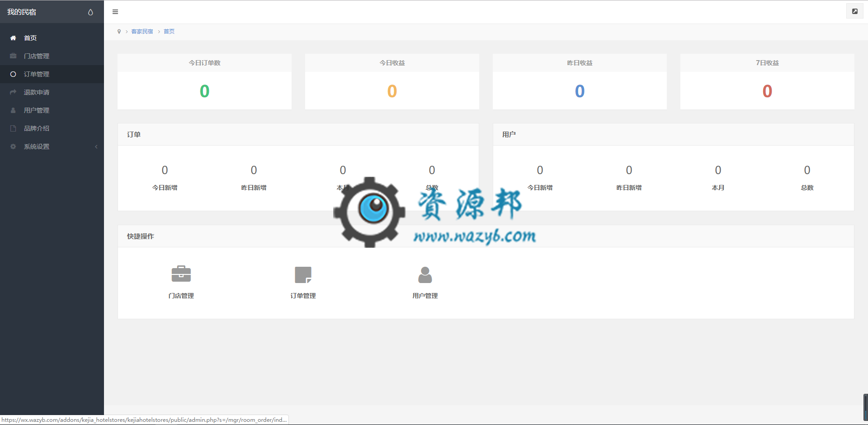Click the 门店管理 shortcut label

coord(181,296)
